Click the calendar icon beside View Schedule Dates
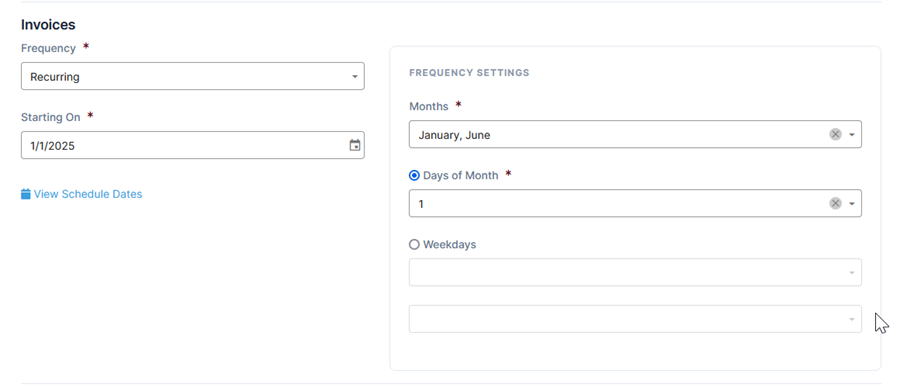This screenshot has width=900, height=391. [26, 194]
